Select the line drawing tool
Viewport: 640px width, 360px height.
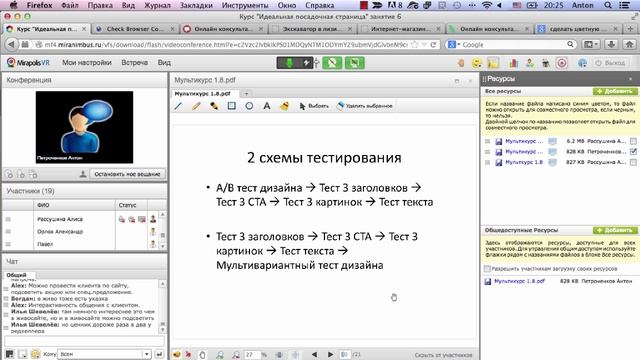click(x=178, y=106)
